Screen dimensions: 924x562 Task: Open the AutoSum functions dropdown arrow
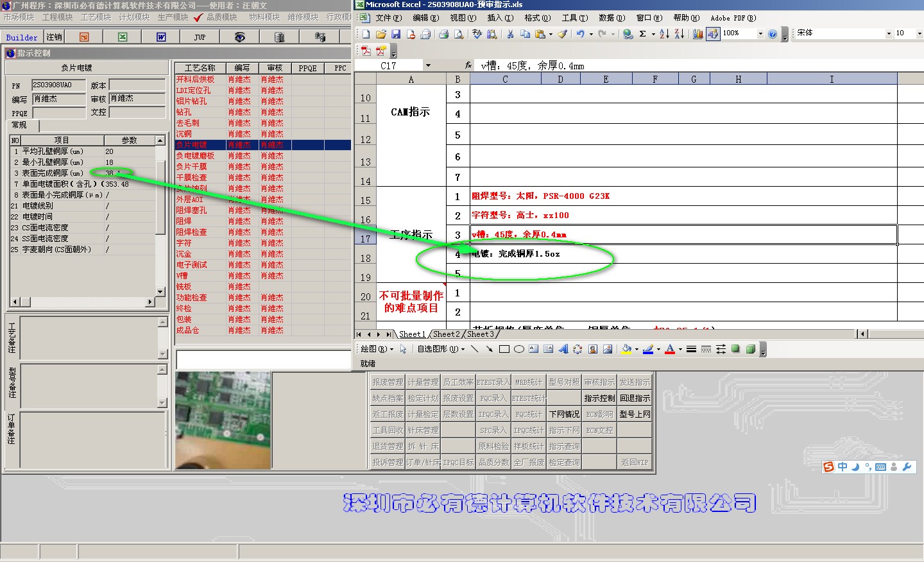(653, 34)
